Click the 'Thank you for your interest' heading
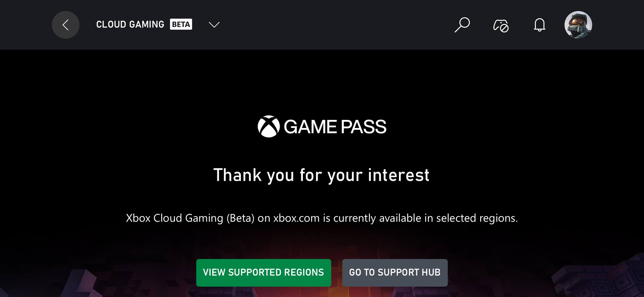The width and height of the screenshot is (644, 297). pyautogui.click(x=321, y=175)
